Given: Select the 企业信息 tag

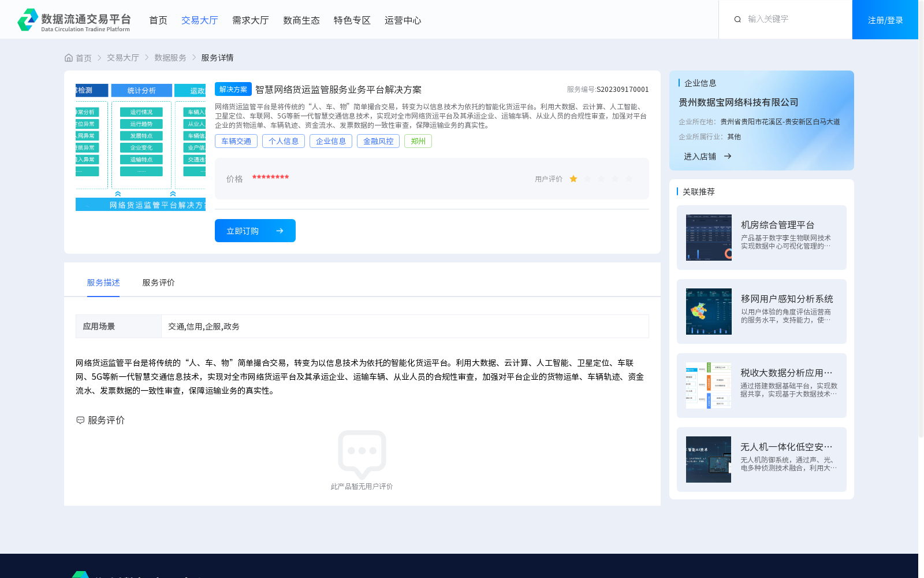Looking at the screenshot, I should point(331,141).
